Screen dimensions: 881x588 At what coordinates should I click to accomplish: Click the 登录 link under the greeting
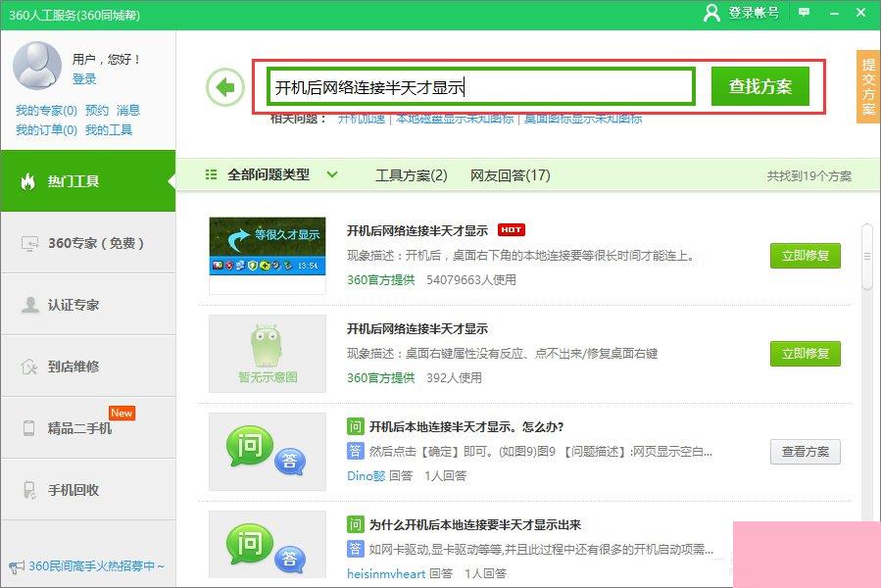pyautogui.click(x=84, y=78)
